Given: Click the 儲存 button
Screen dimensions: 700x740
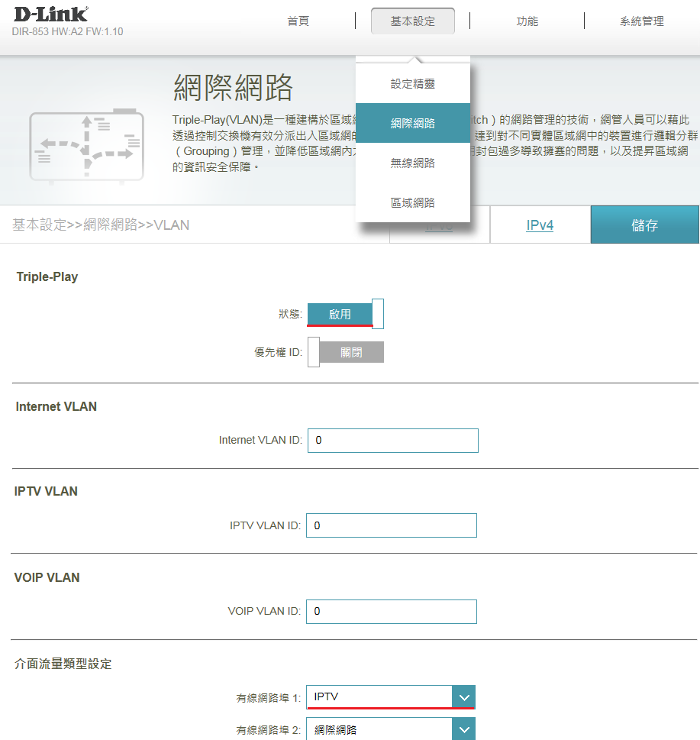Looking at the screenshot, I should click(644, 225).
